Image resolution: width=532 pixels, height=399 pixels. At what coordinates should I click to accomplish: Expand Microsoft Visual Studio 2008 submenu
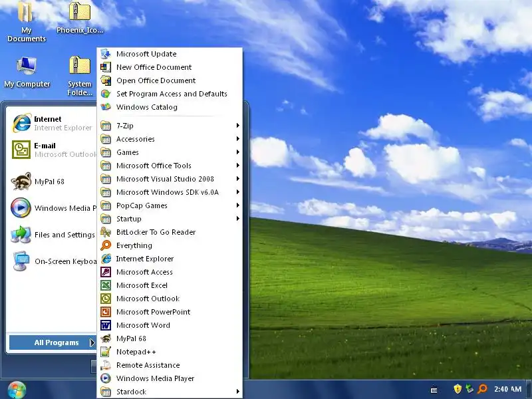pyautogui.click(x=170, y=179)
